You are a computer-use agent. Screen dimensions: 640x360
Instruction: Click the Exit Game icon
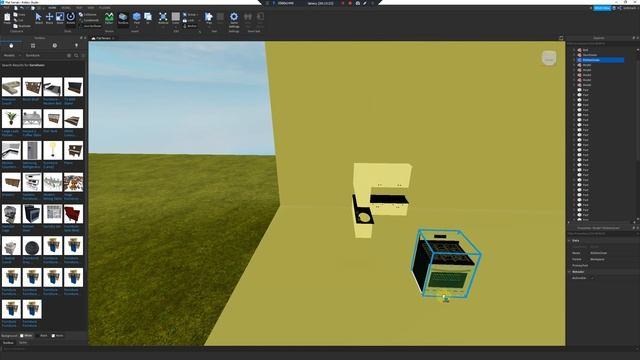[260, 16]
